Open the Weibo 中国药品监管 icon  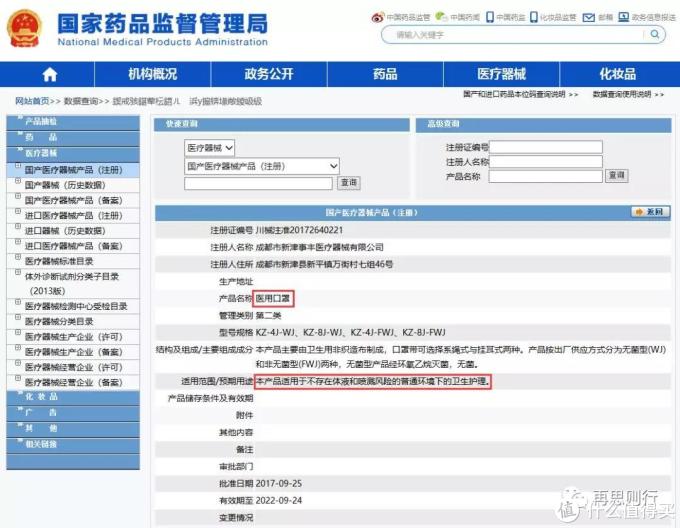378,17
